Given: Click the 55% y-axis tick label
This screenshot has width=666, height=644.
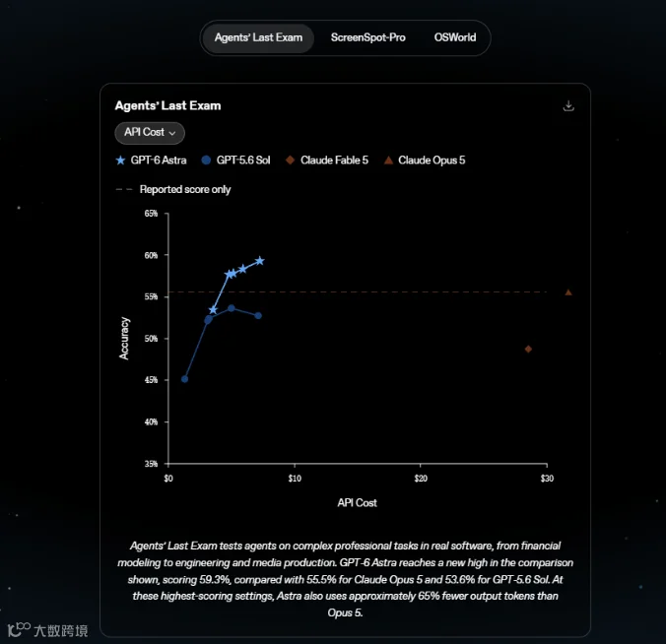Looking at the screenshot, I should pos(151,296).
